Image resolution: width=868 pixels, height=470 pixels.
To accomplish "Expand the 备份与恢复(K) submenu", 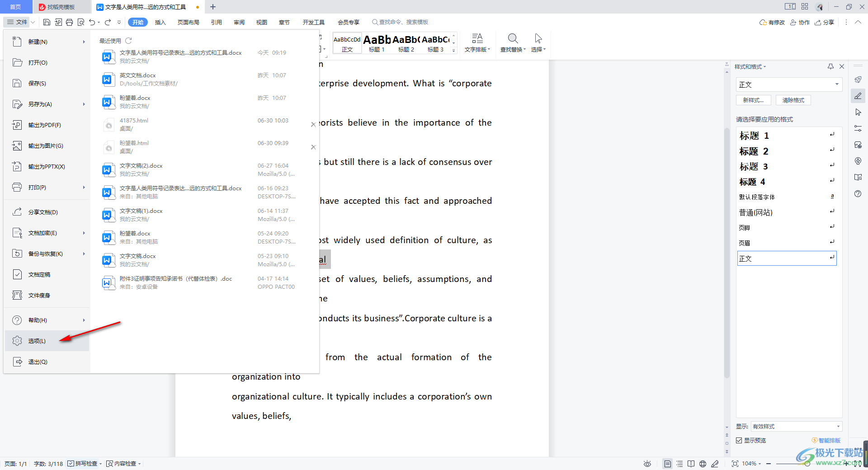I will [x=84, y=254].
